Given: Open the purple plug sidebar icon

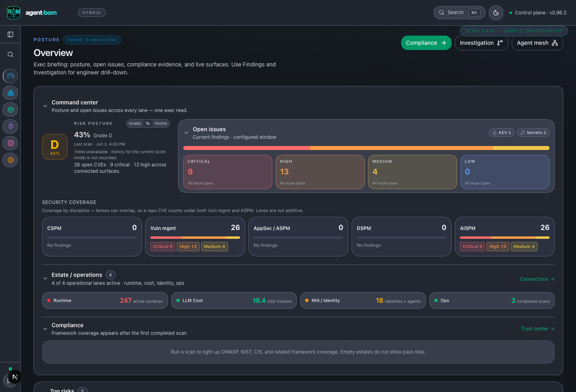Looking at the screenshot, I should [x=10, y=126].
